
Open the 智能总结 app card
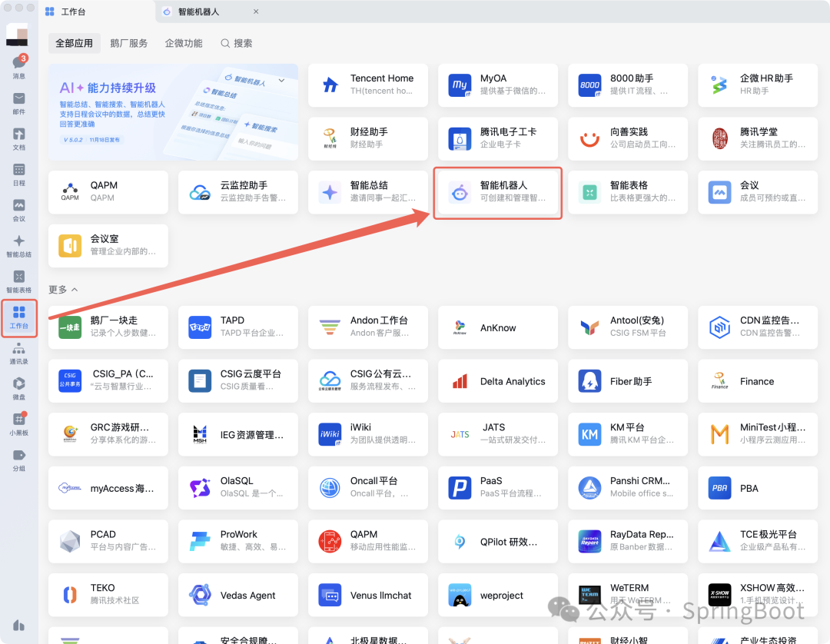368,191
